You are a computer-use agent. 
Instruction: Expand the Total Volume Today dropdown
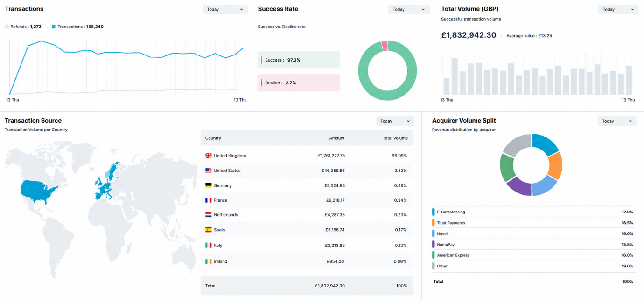click(618, 9)
